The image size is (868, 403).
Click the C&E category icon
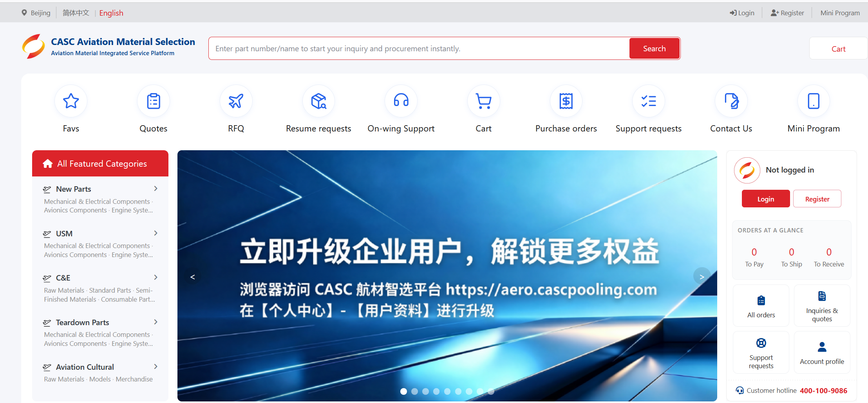pos(47,278)
